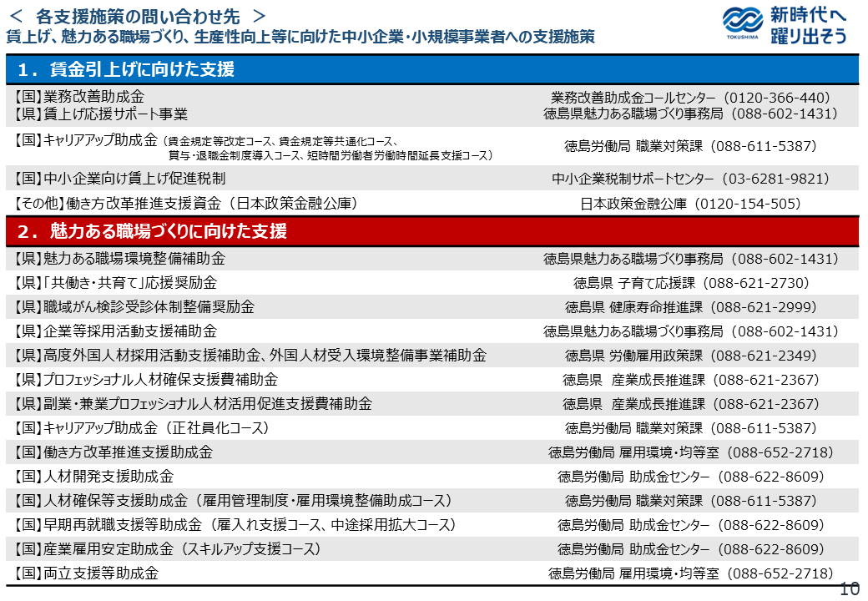Image resolution: width=868 pixels, height=601 pixels.
Task: Click 【県】プロフェッショナル人材確保支援費補助金 row
Action: 432,380
